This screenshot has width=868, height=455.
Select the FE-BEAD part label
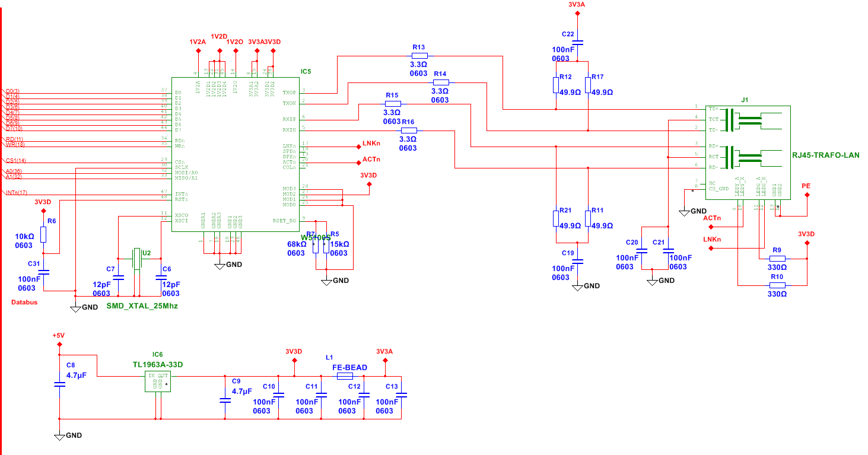(349, 368)
